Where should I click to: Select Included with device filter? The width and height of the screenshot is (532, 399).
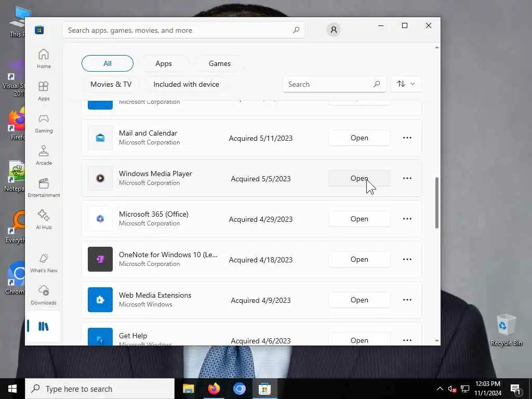tap(187, 84)
